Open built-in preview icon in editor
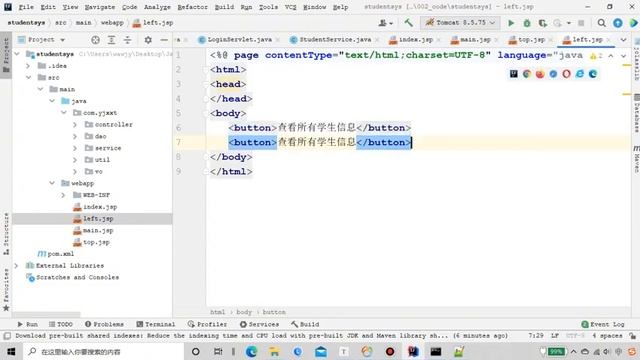Screen dimensions: 640x360 [513, 74]
